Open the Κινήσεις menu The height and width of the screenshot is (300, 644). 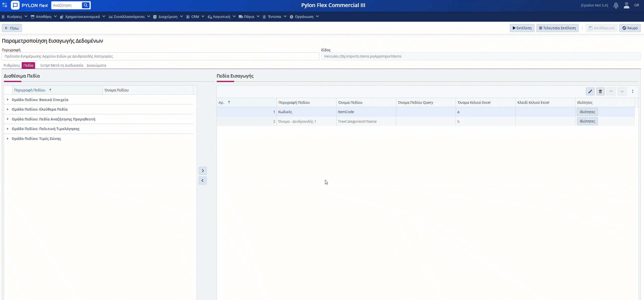pyautogui.click(x=15, y=17)
